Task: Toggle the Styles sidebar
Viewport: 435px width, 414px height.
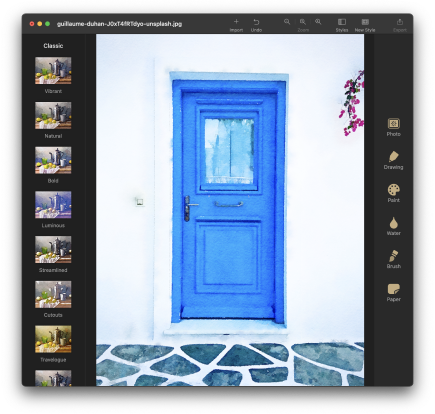Action: pos(342,22)
